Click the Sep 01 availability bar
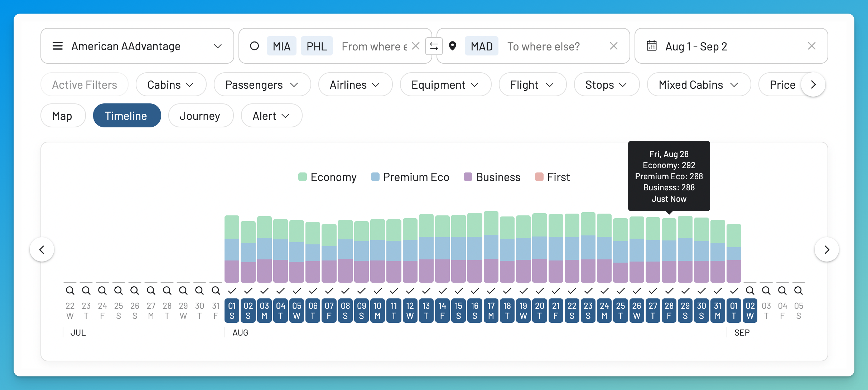The height and width of the screenshot is (390, 868). pyautogui.click(x=734, y=253)
